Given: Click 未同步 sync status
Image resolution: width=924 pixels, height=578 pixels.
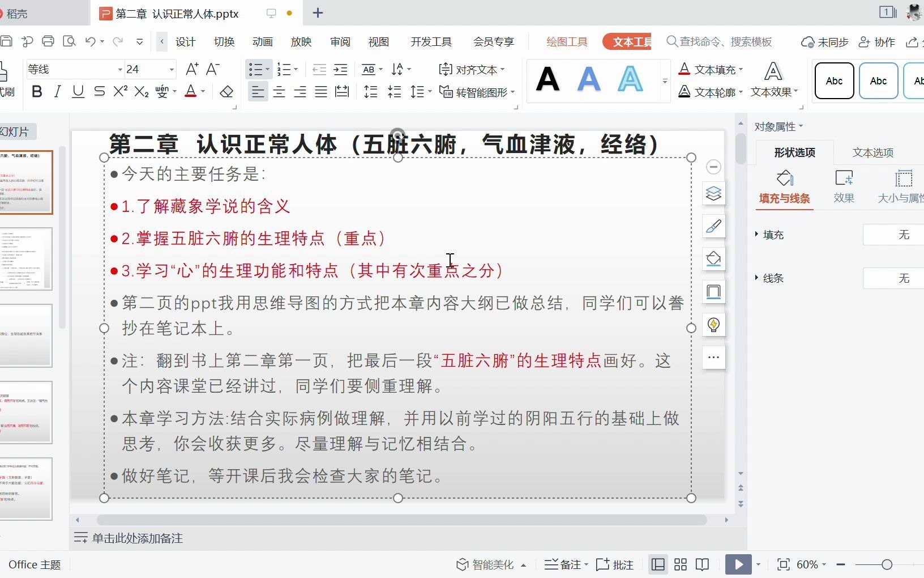Looking at the screenshot, I should (x=824, y=42).
